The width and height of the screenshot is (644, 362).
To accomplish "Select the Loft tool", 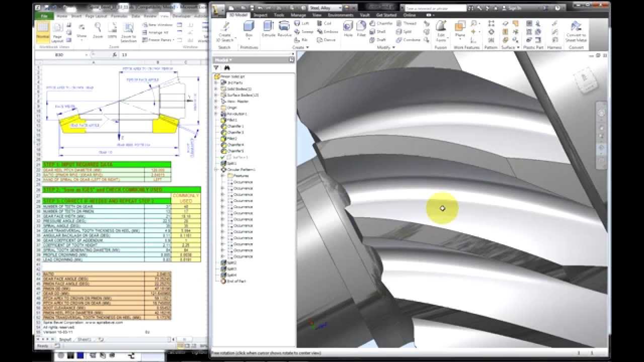I will pyautogui.click(x=301, y=24).
